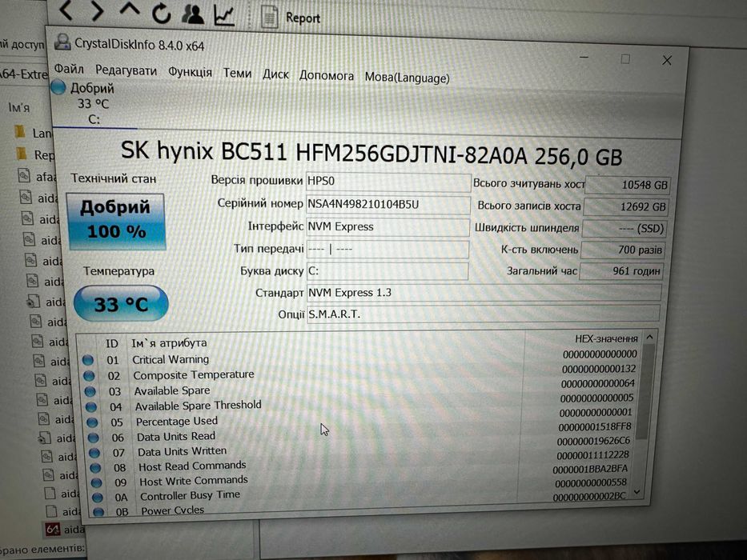Image resolution: width=747 pixels, height=560 pixels.
Task: Click the drive letter C: field
Action: click(x=388, y=271)
